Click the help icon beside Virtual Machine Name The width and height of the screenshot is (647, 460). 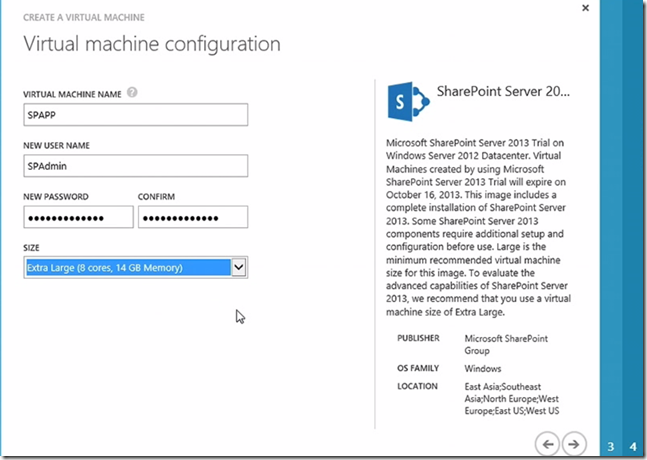tap(132, 92)
